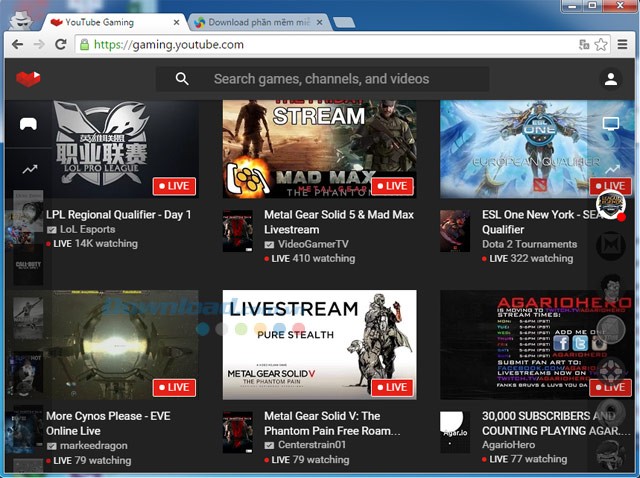Click the game cover beside Centerstrain01
The width and height of the screenshot is (640, 478).
(x=238, y=432)
